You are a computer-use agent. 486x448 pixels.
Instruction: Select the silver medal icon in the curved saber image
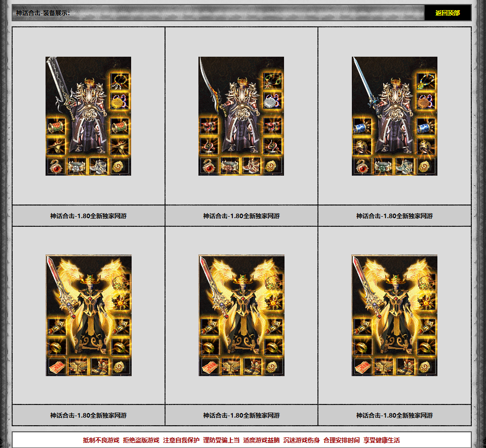(273, 101)
